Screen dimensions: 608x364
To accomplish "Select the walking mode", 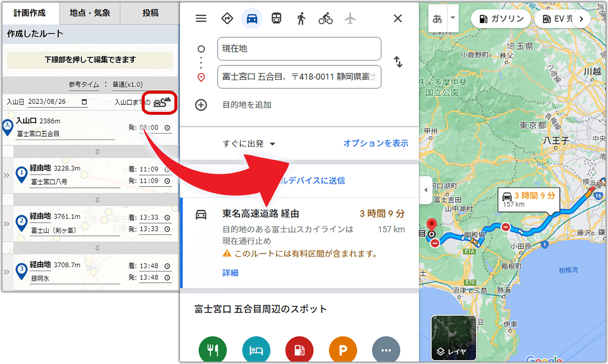I will 301,19.
